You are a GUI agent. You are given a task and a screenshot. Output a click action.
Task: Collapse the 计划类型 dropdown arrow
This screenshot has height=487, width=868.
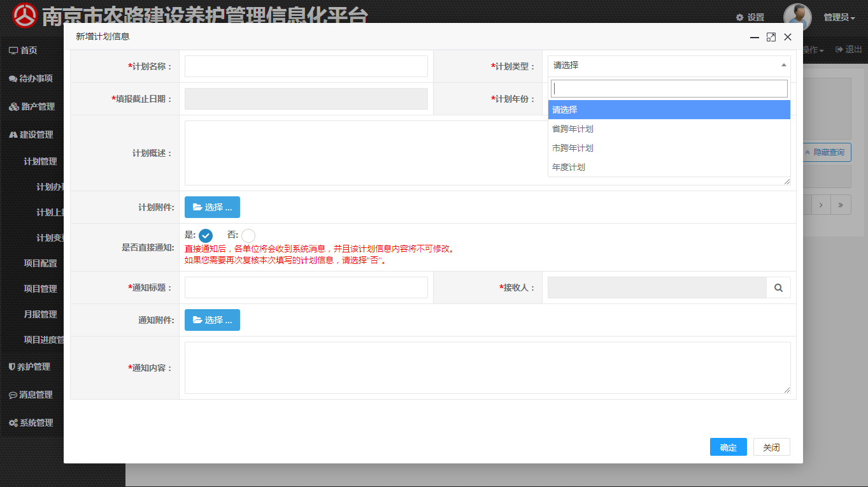783,65
